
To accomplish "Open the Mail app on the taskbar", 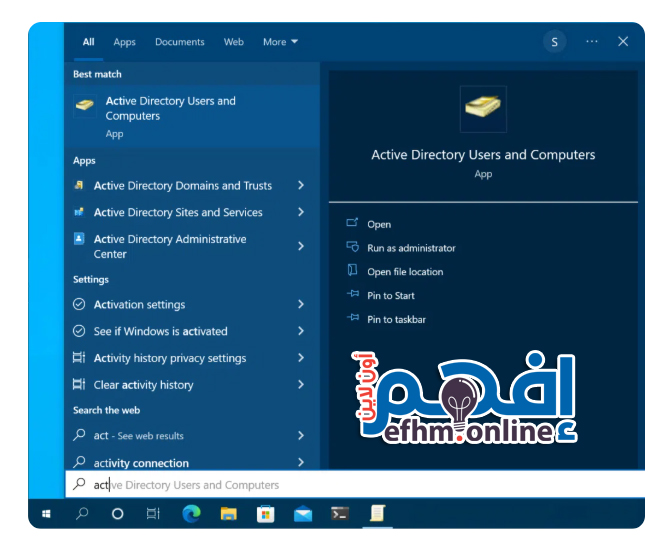I will pyautogui.click(x=303, y=514).
